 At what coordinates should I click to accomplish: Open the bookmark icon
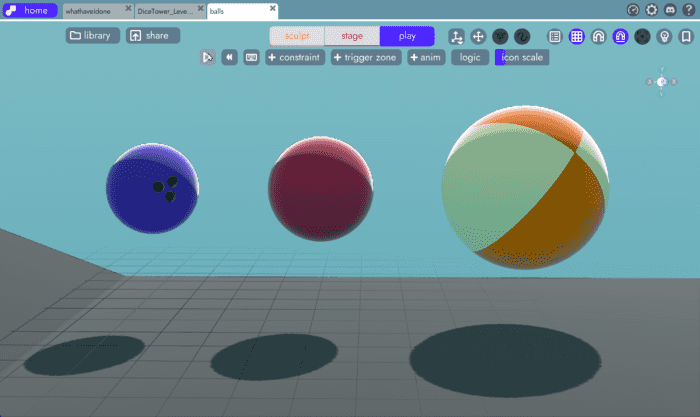click(686, 37)
